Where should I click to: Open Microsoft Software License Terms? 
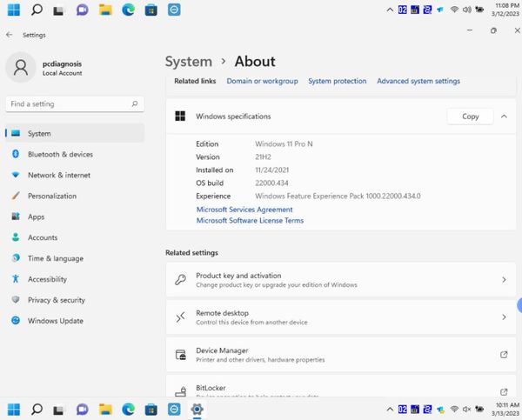[x=250, y=220]
